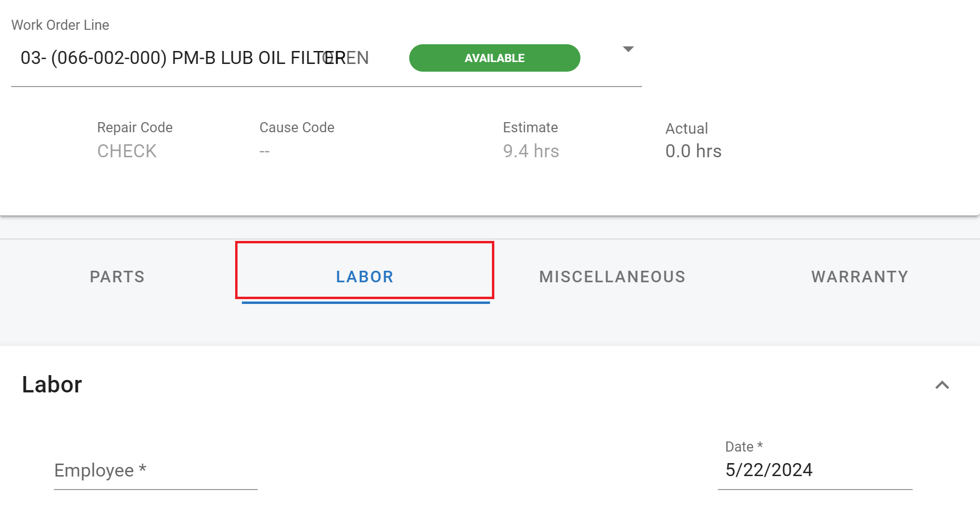Click the Date field showing 5/22/2024

(x=815, y=470)
